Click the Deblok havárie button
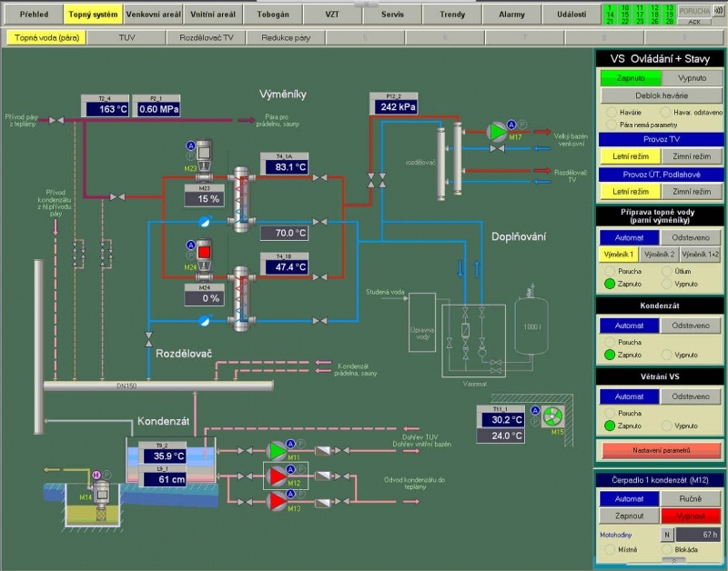 pyautogui.click(x=662, y=95)
